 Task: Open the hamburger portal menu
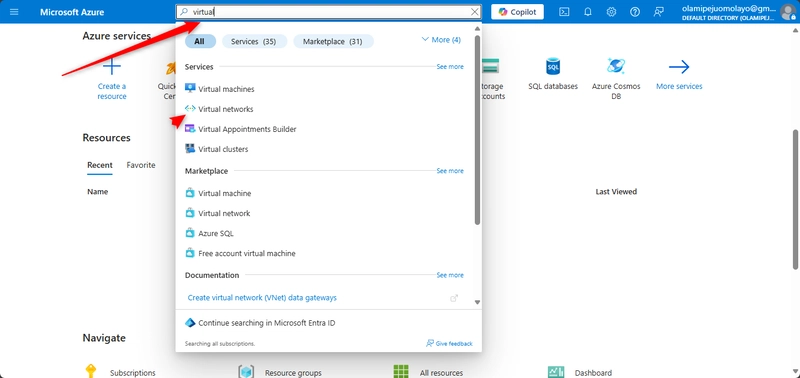click(14, 12)
